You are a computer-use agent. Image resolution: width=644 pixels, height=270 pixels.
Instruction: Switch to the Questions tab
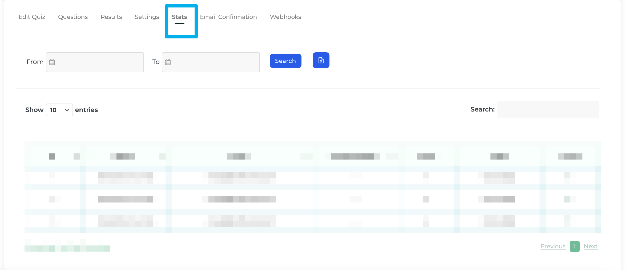coord(73,17)
